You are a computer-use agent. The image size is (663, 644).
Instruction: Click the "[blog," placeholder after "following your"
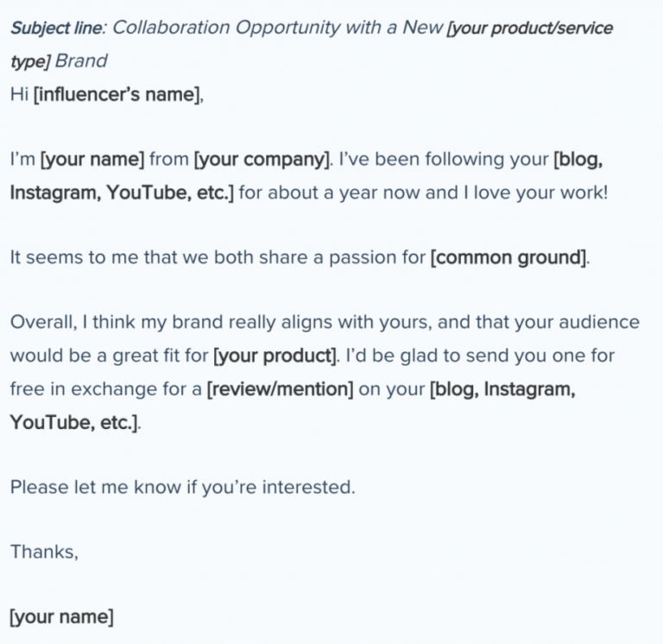(x=578, y=160)
